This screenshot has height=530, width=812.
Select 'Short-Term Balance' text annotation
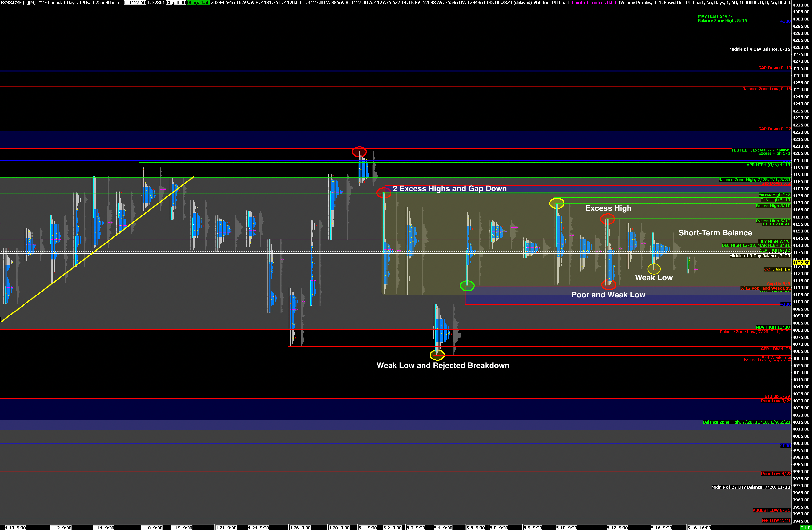(x=715, y=233)
